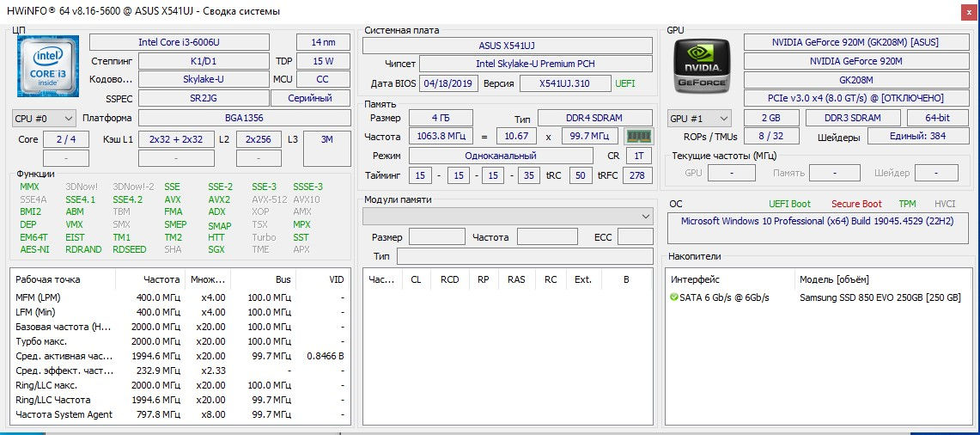The image size is (980, 435).
Task: Select the MFM (LPM) row
Action: point(180,297)
